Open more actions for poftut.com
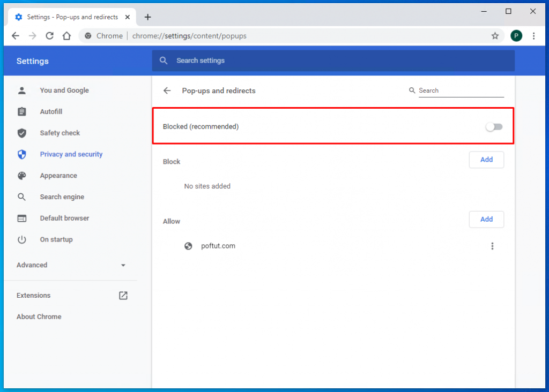Image resolution: width=549 pixels, height=392 pixels. pos(492,246)
